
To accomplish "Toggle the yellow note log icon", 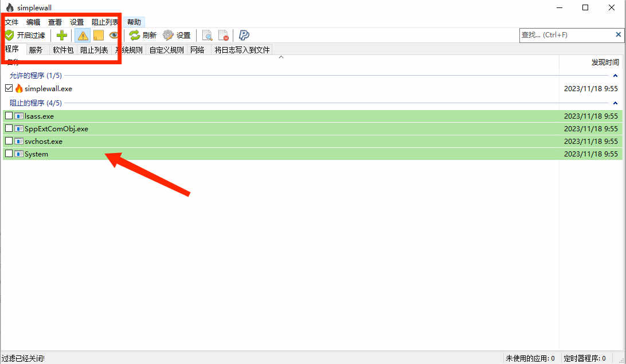I will pyautogui.click(x=98, y=35).
